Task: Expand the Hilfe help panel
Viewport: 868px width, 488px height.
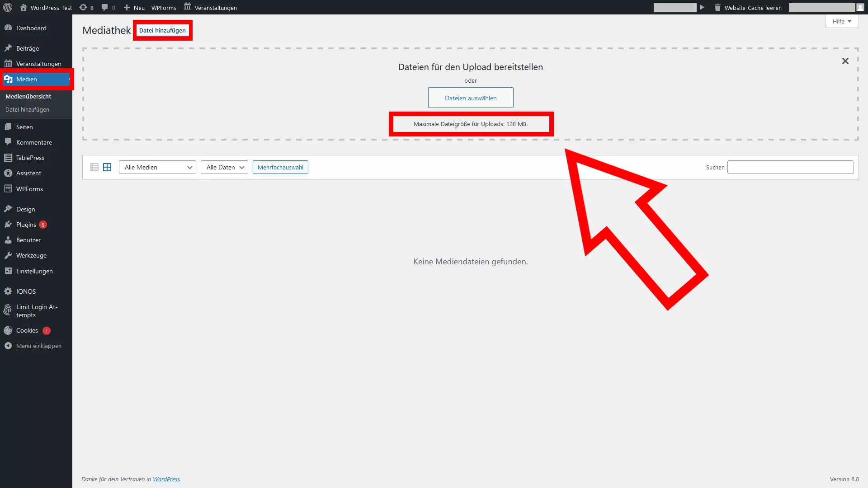Action: point(842,21)
